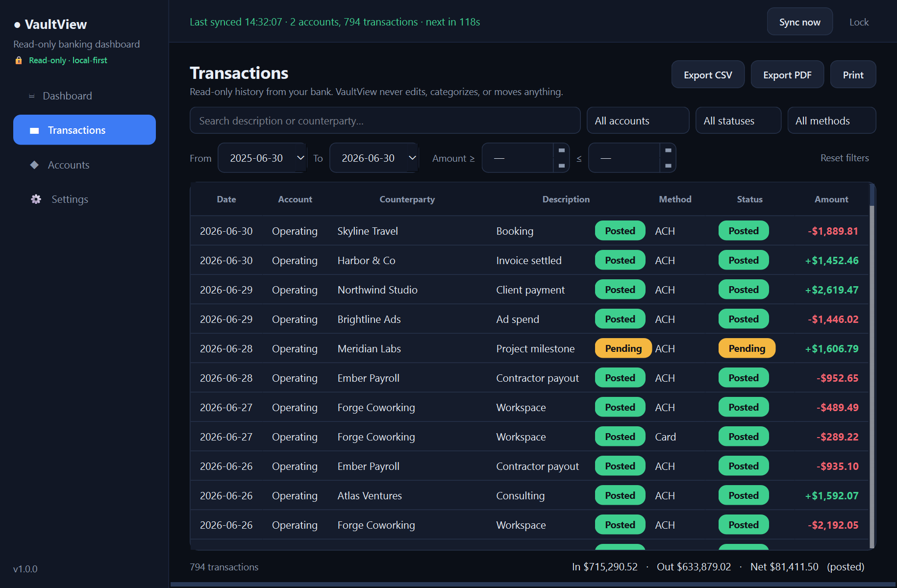Open the All statuses dropdown
The height and width of the screenshot is (588, 897).
[738, 121]
